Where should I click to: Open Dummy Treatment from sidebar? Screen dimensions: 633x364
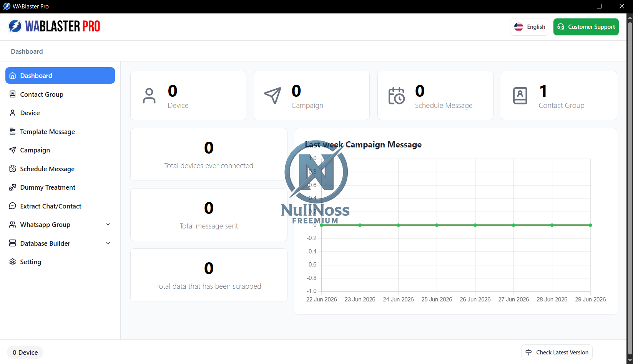60,187
